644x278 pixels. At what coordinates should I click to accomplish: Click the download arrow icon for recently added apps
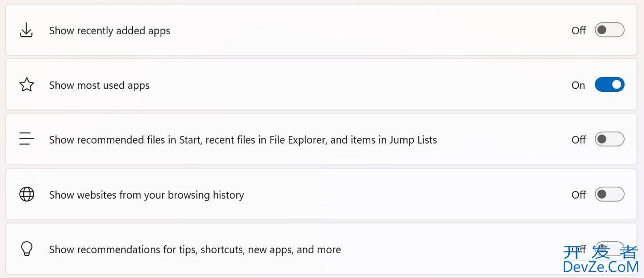(x=26, y=31)
